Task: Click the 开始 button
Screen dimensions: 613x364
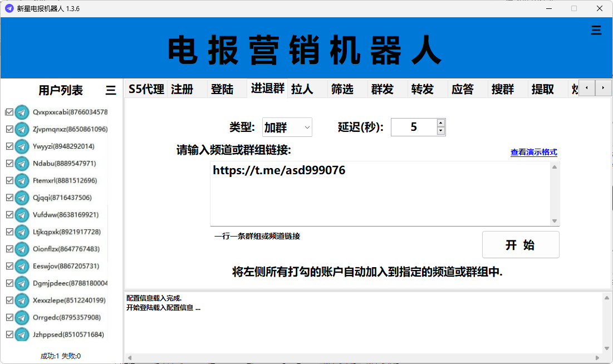Action: point(521,245)
